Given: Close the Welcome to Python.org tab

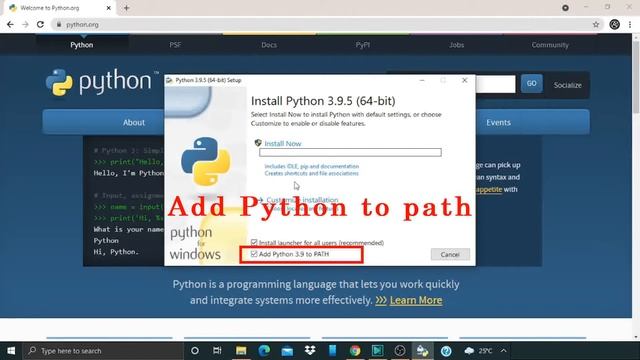Looking at the screenshot, I should (109, 8).
